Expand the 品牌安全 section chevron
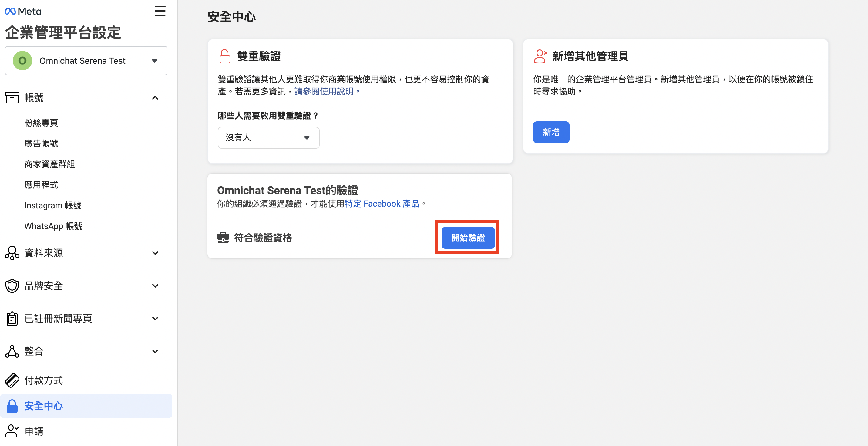This screenshot has width=868, height=446. [155, 286]
